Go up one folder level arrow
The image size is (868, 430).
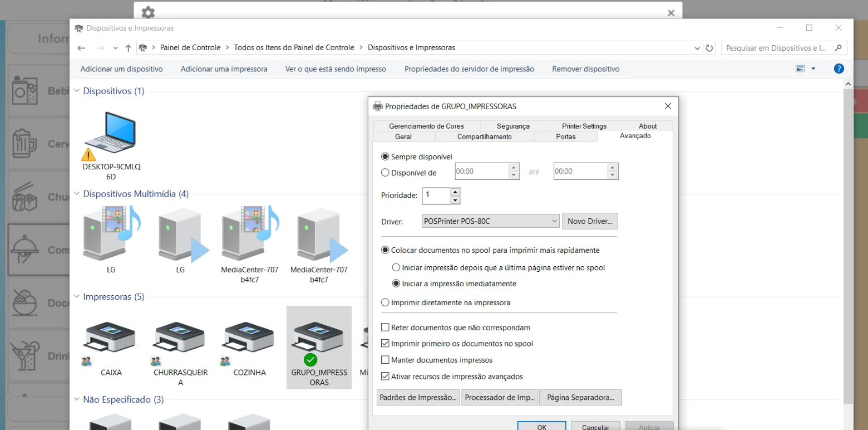129,48
